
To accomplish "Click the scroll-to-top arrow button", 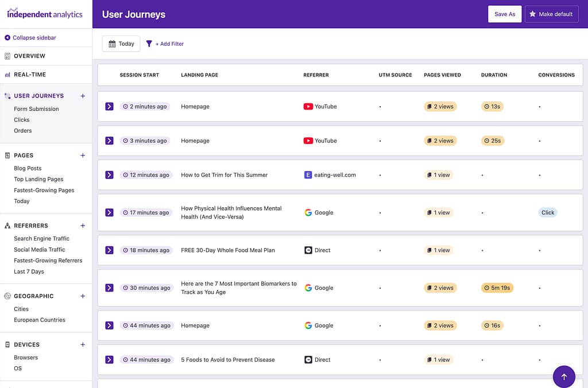I will point(564,377).
